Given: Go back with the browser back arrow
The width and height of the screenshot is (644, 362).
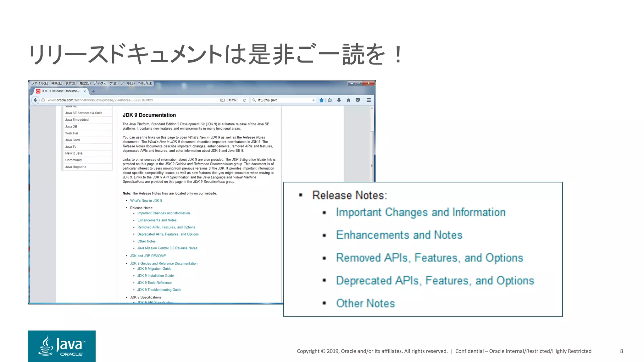Looking at the screenshot, I should (x=36, y=100).
